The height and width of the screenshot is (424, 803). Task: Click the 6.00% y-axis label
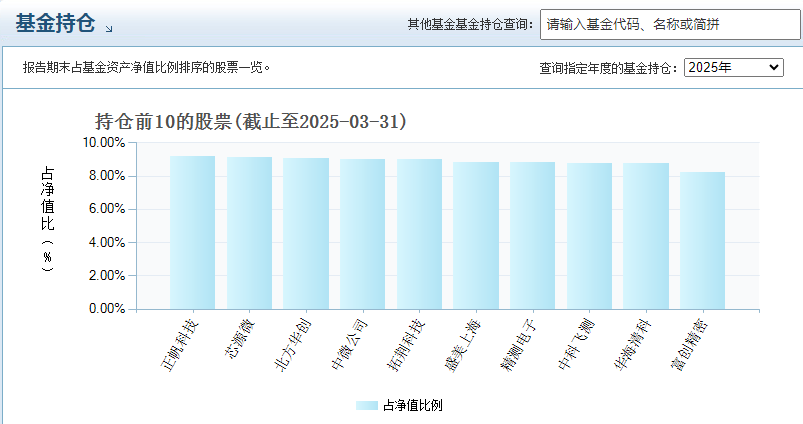point(107,209)
